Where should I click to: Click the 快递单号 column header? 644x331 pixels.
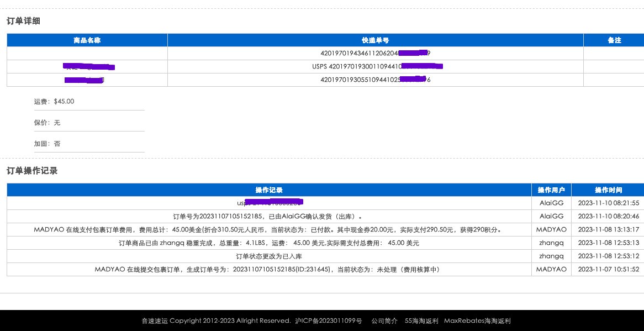tap(376, 40)
